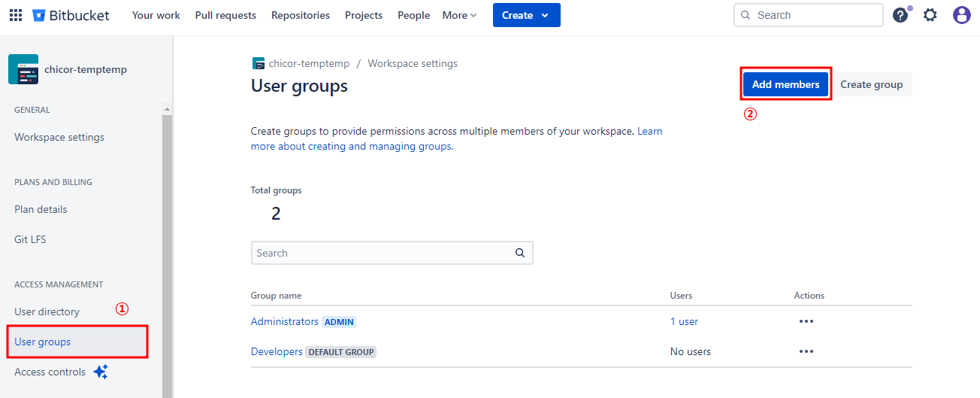Open the Create dropdown button
This screenshot has height=398, width=980.
point(526,15)
